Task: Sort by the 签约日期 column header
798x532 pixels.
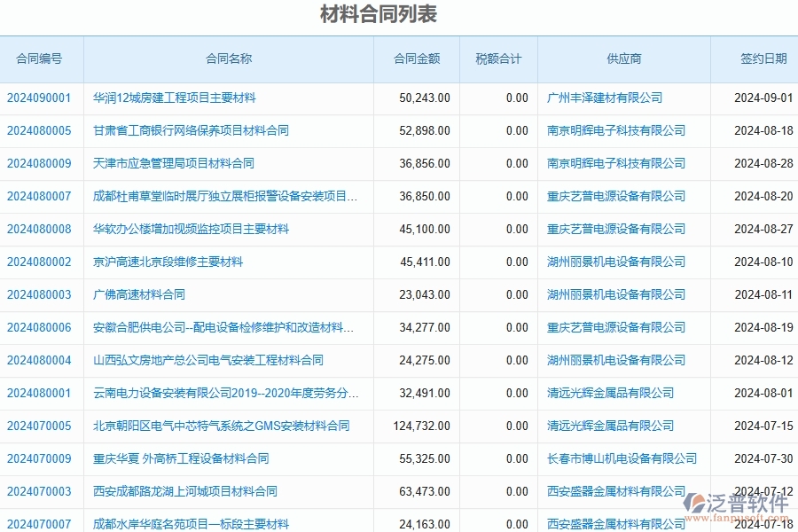Action: point(756,59)
